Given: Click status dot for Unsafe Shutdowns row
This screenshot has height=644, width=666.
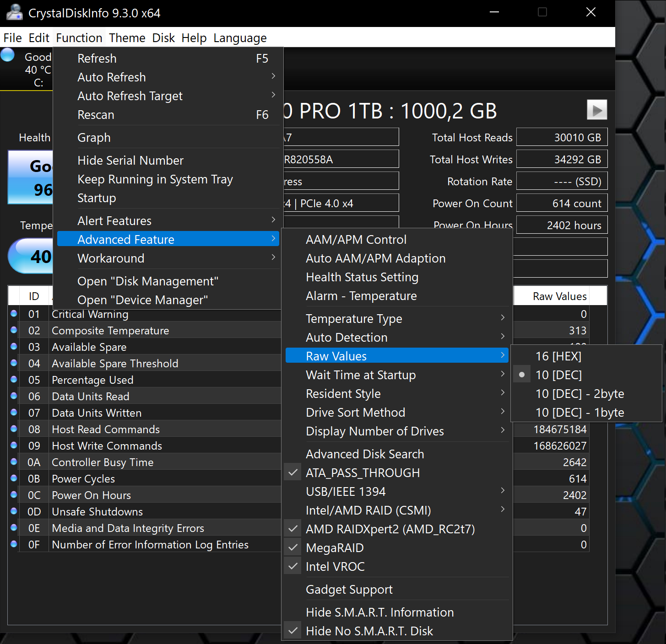Looking at the screenshot, I should click(x=14, y=511).
